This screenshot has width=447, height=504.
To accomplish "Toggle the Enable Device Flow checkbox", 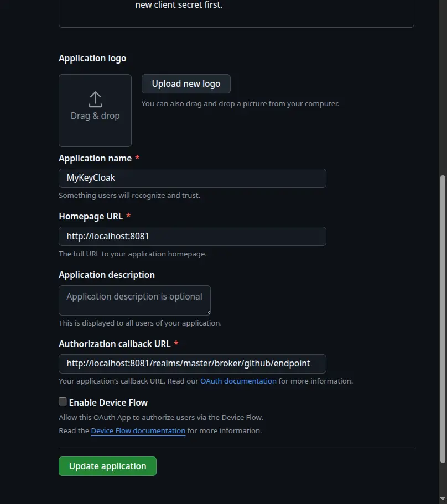I will tap(63, 401).
